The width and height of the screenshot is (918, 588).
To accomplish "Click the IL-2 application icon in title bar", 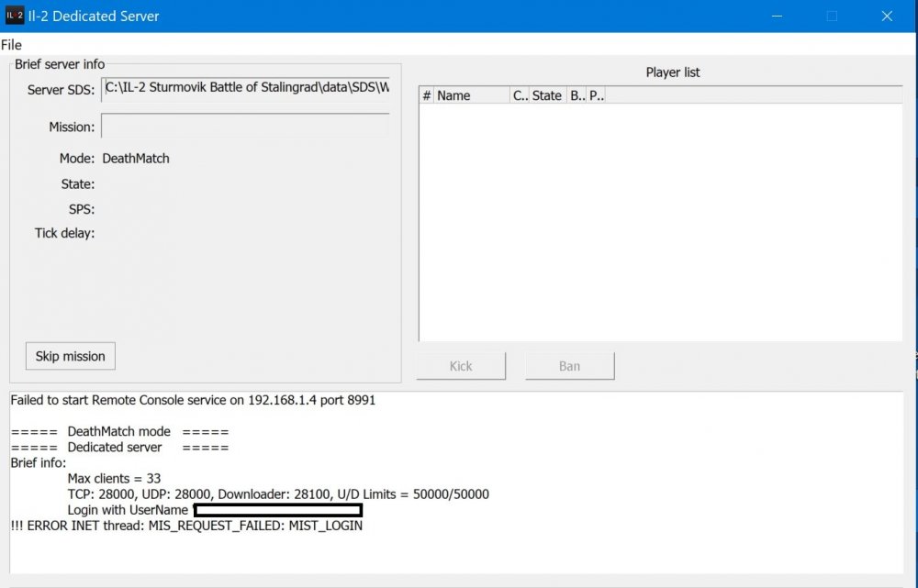I will pyautogui.click(x=13, y=15).
